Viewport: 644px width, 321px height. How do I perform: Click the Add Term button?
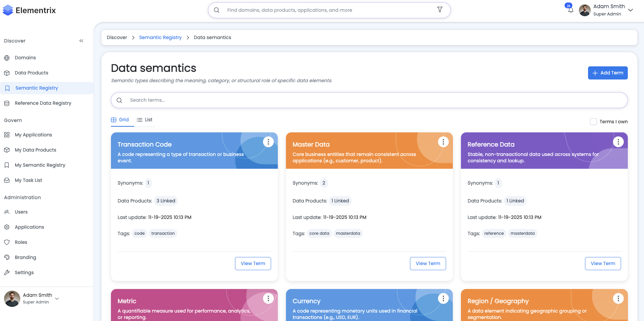tap(608, 73)
